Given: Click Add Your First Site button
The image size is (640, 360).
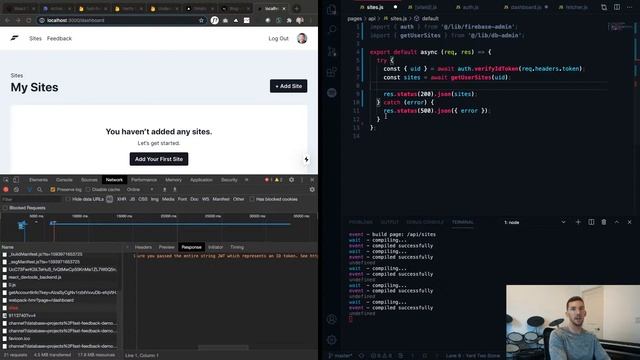Looking at the screenshot, I should point(159,159).
